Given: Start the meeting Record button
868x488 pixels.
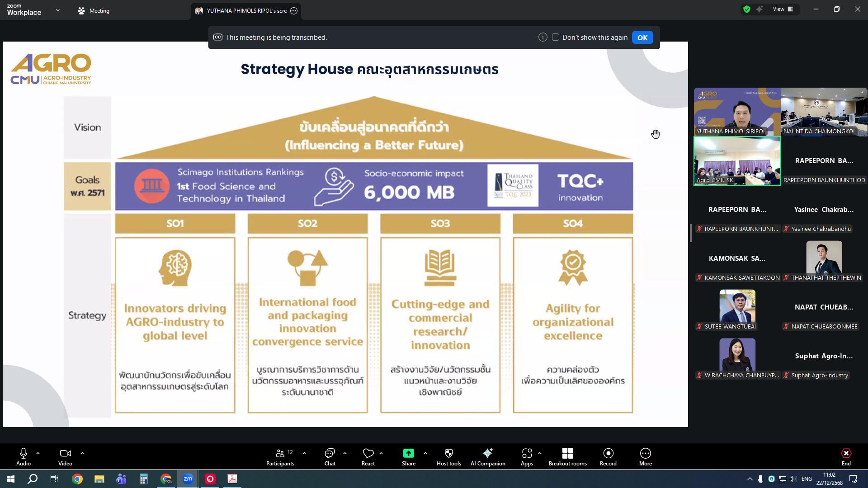Looking at the screenshot, I should pos(608,456).
